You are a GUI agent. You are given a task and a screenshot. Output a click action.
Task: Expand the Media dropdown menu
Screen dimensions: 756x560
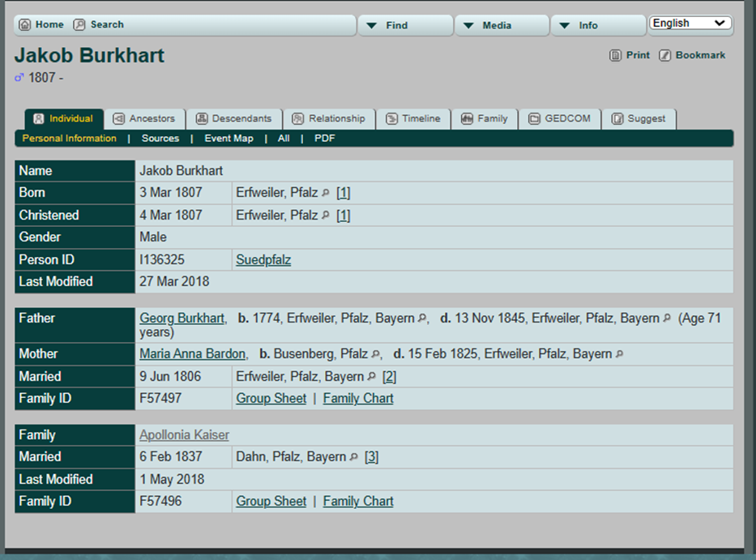[x=502, y=25]
